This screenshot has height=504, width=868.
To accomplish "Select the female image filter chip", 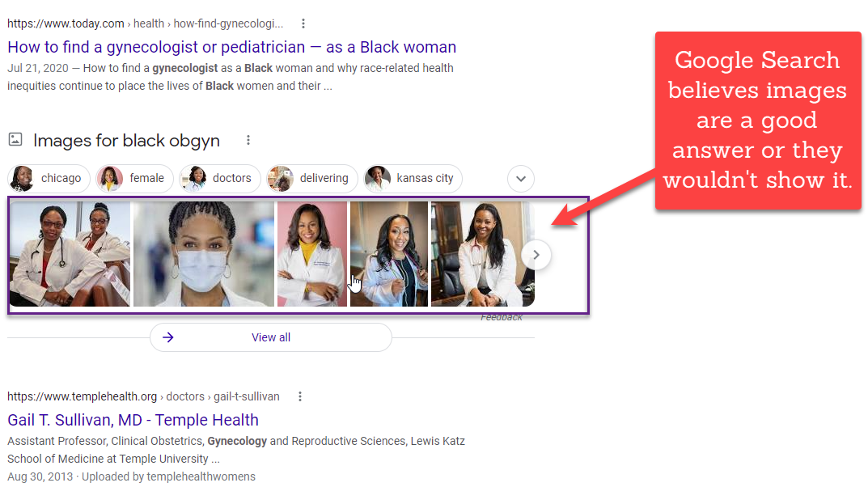I will pyautogui.click(x=134, y=178).
